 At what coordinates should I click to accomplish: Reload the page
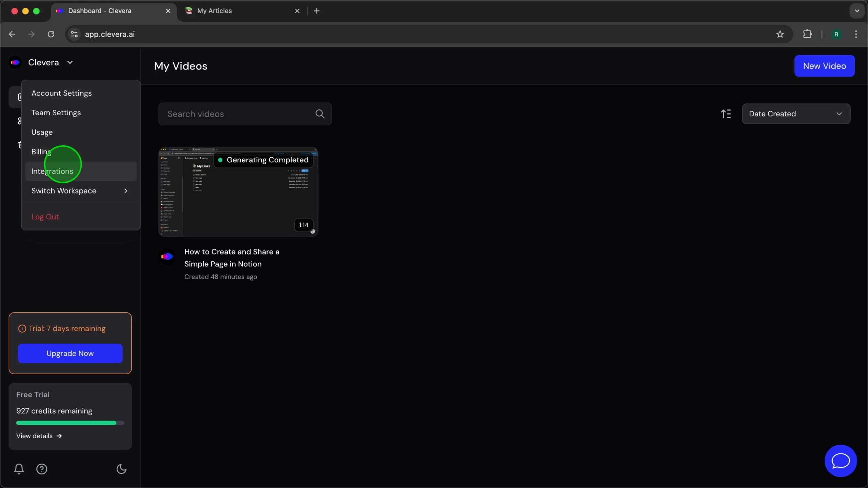tap(51, 34)
